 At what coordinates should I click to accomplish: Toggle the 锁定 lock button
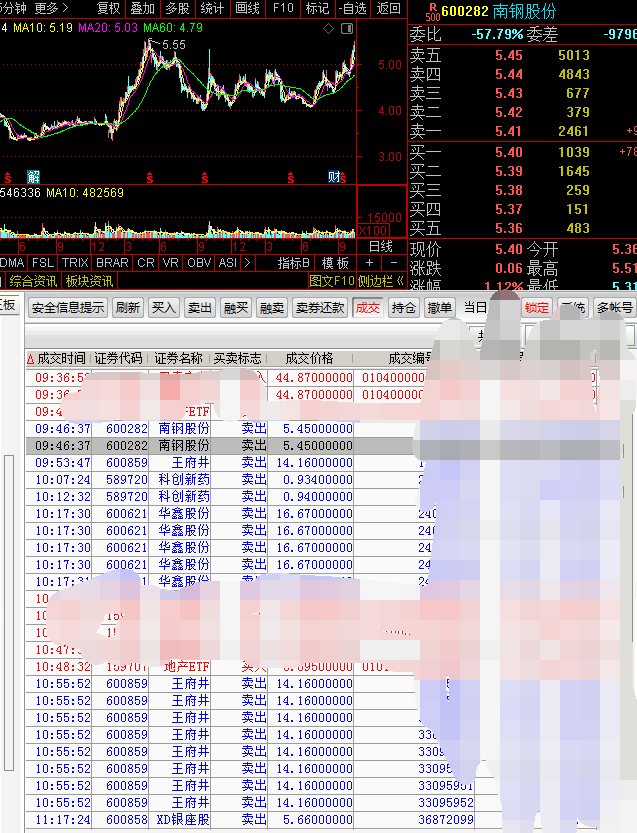[x=537, y=308]
